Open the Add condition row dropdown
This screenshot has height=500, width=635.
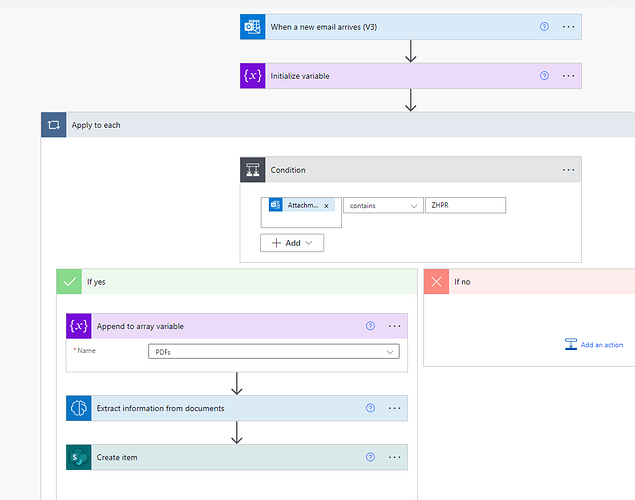(x=292, y=243)
